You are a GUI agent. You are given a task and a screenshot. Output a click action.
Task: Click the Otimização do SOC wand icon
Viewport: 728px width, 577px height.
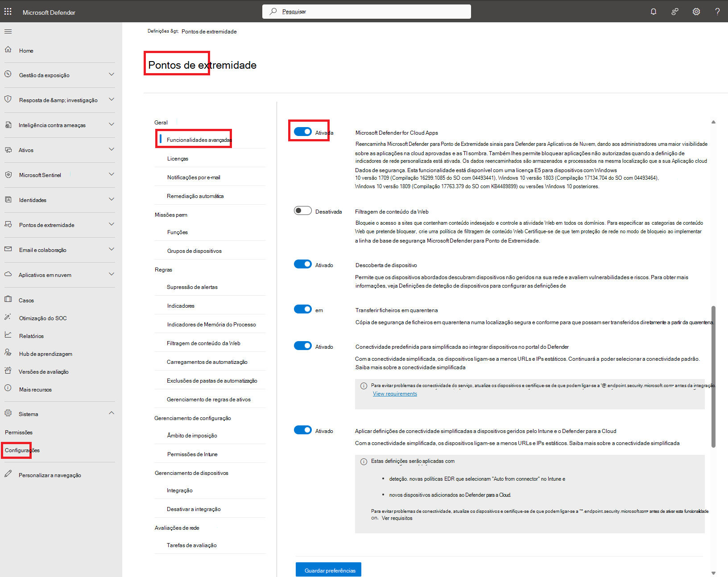pyautogui.click(x=8, y=317)
